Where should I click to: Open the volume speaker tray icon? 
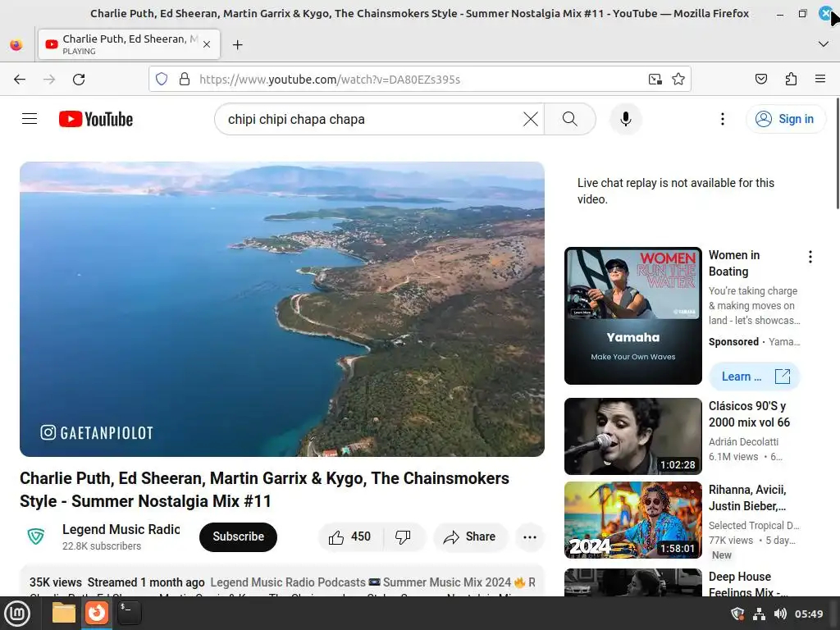(x=781, y=614)
